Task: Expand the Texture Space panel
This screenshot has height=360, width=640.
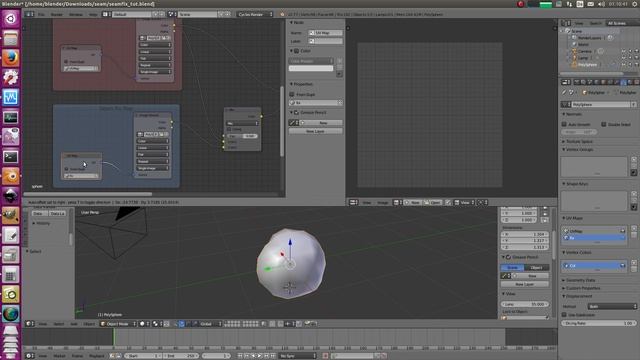Action: click(578, 141)
